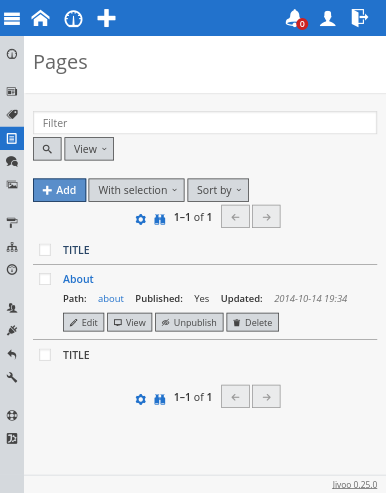Delete the About page
Viewport: 386px width, 493px height.
point(253,322)
